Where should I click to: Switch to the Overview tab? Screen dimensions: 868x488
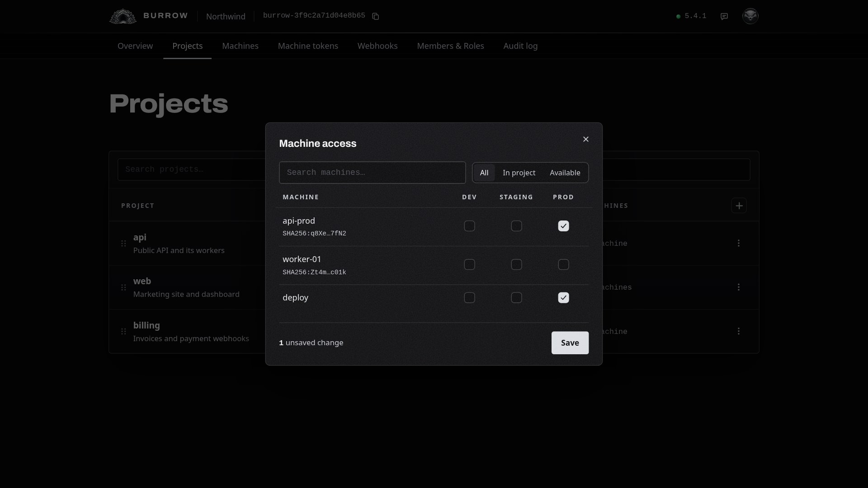click(135, 46)
